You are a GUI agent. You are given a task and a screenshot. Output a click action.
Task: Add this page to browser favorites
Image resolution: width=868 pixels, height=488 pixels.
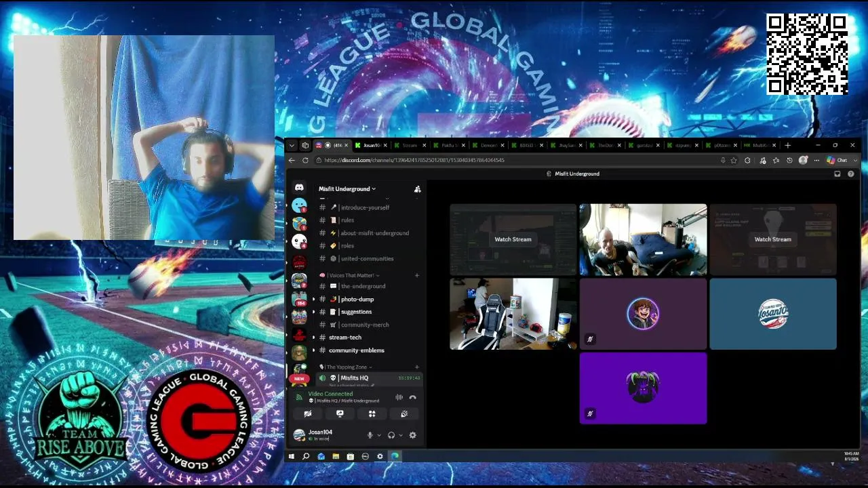pos(734,160)
